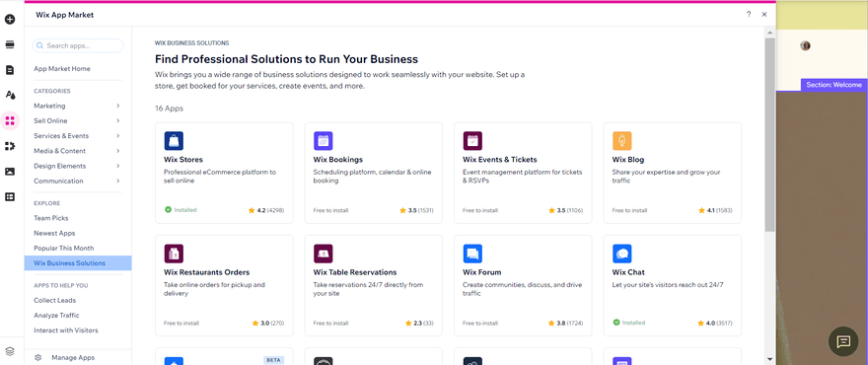Click the user avatar in editor
The height and width of the screenshot is (365, 868).
tap(806, 45)
